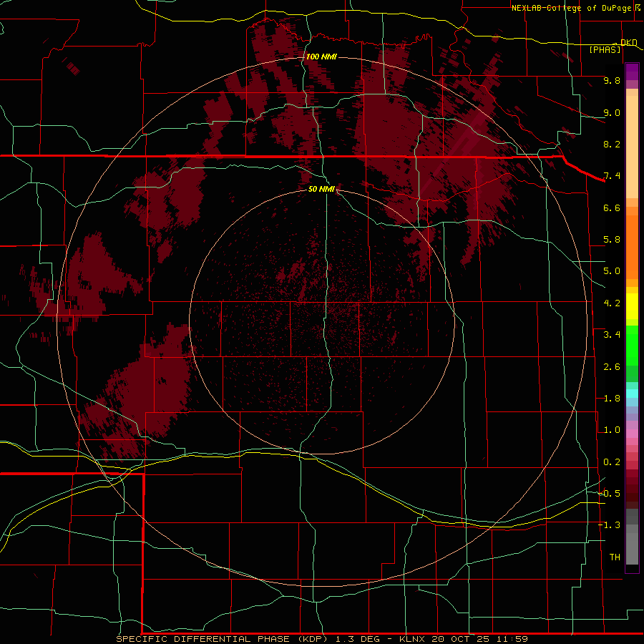Click the KLNX 20 OCT 25 11:59 timestamp
Viewport: 644px width, 644px height.
click(x=464, y=639)
